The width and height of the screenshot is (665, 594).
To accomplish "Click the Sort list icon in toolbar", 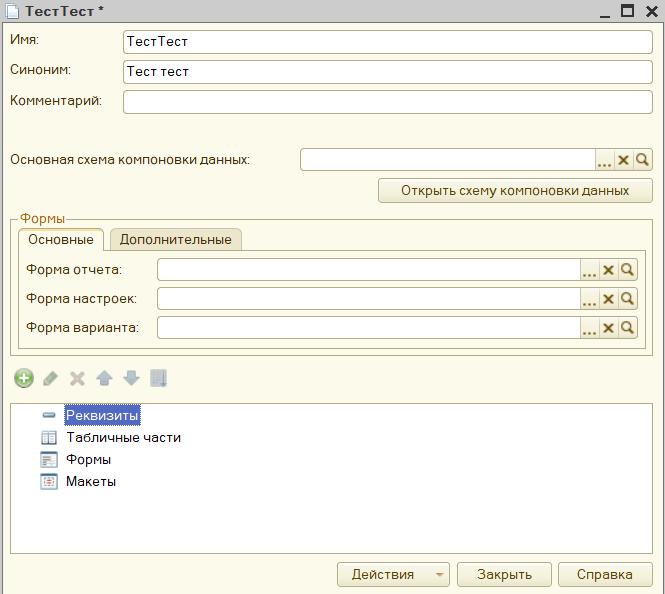I will (x=159, y=378).
